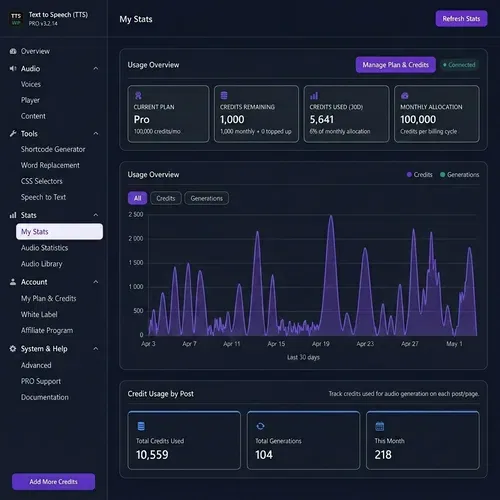This screenshot has height=500, width=500.
Task: Open the Shortcode Generator tool
Action: [x=53, y=149]
